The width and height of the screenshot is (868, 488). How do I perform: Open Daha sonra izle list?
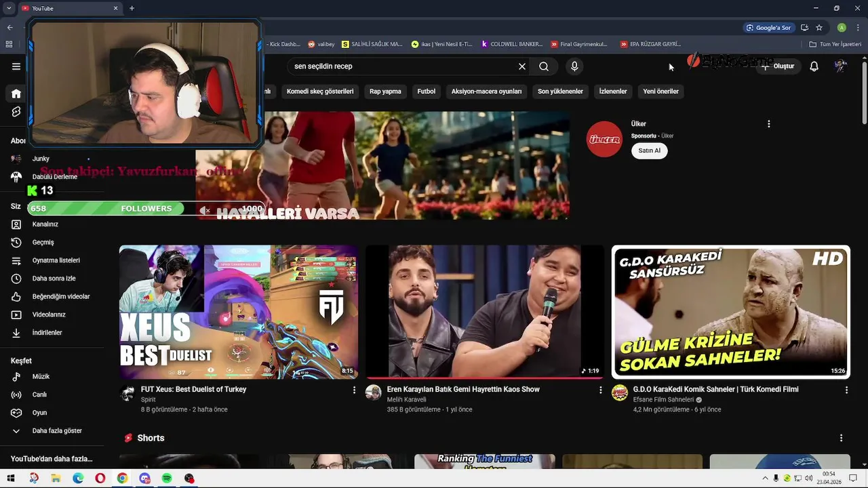point(52,279)
